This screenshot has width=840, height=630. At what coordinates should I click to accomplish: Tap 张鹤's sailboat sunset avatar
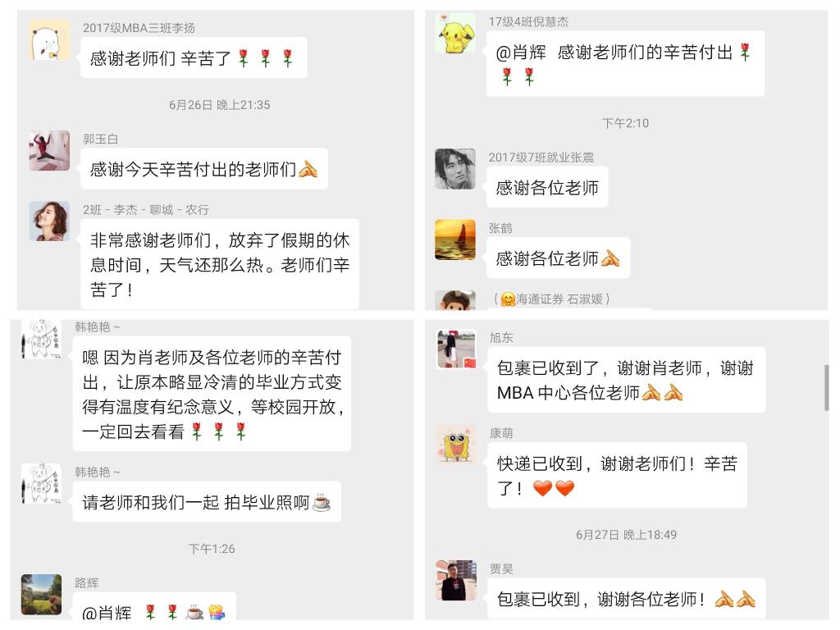455,240
